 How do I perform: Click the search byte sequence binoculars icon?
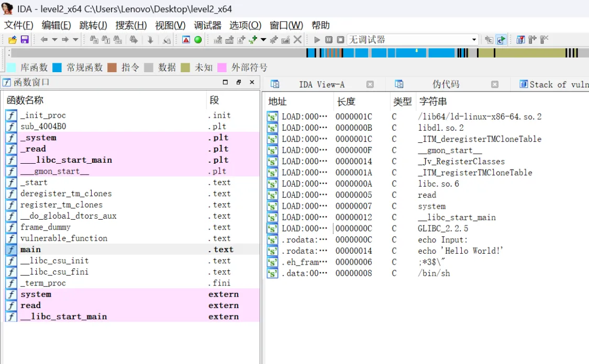(x=118, y=40)
